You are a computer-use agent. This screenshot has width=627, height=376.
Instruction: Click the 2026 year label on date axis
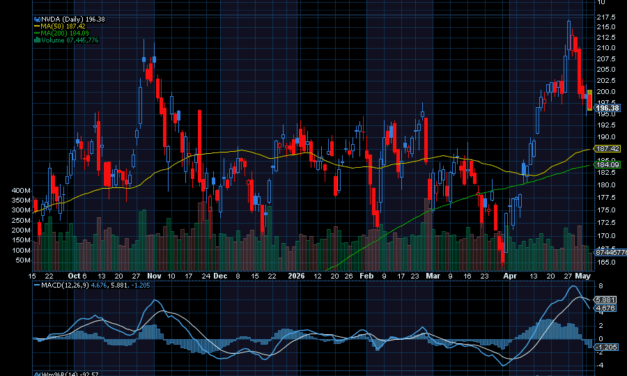(296, 276)
